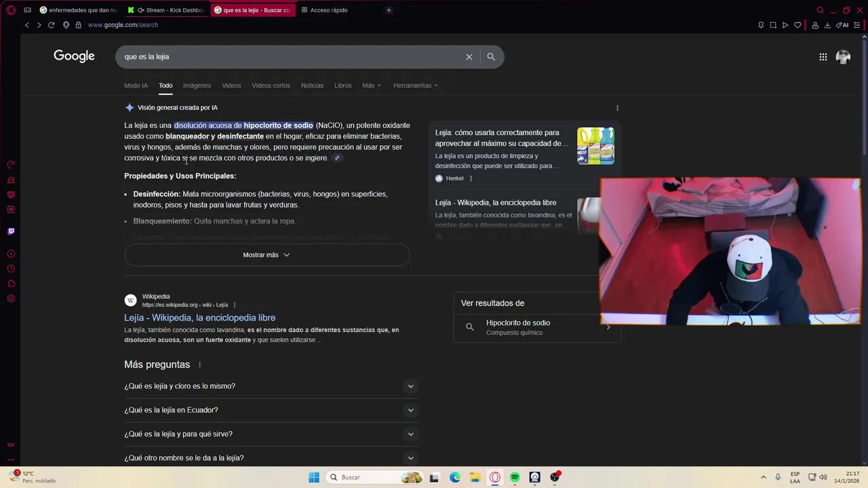
Task: Open the Opera profile account icon
Action: click(x=815, y=25)
